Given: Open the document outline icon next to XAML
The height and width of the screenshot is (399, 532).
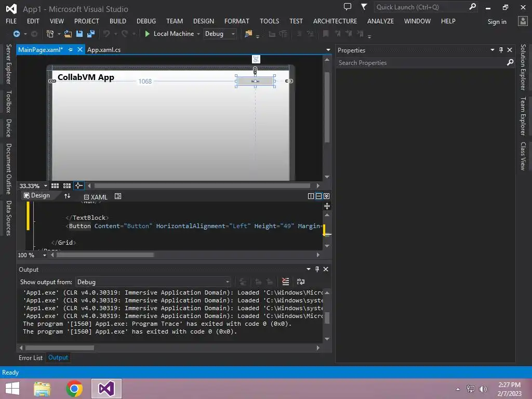Looking at the screenshot, I should [118, 196].
